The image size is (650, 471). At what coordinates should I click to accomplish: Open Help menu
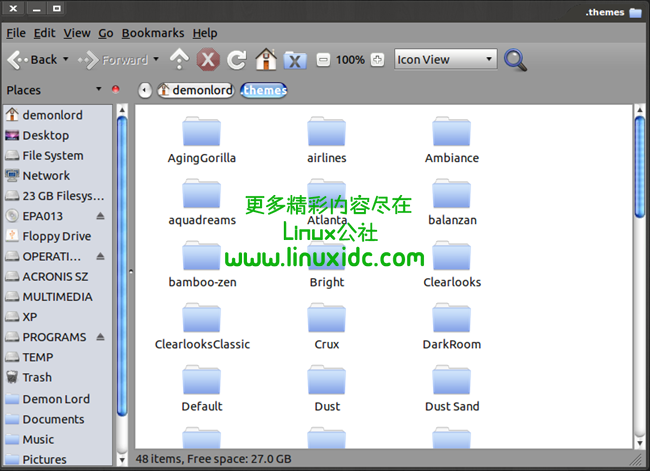click(x=205, y=33)
